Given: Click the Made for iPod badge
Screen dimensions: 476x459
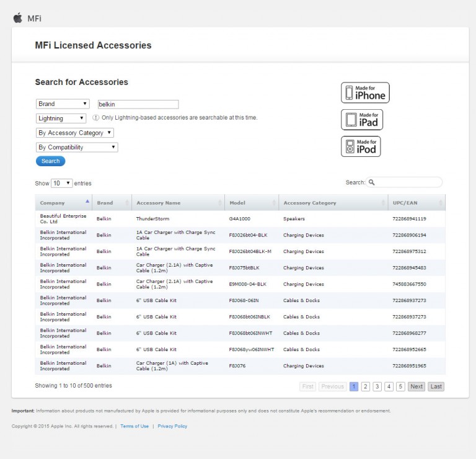Looking at the screenshot, I should coord(361,146).
